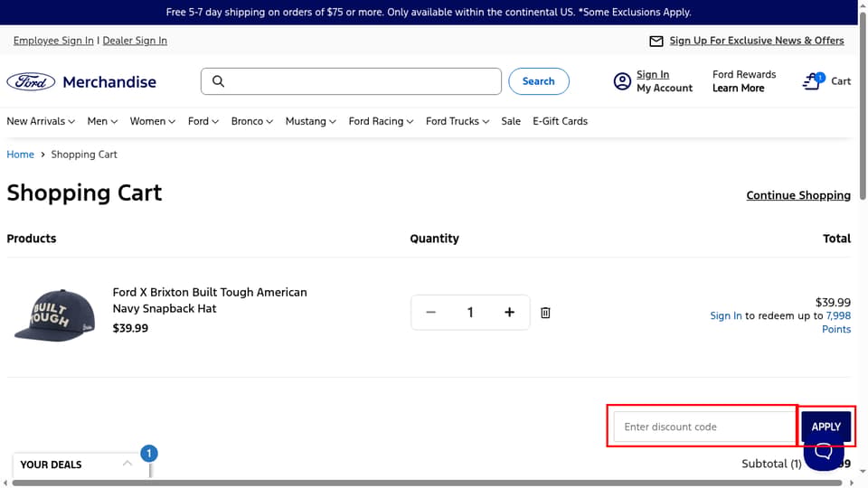868x488 pixels.
Task: Open the shopping cart icon
Action: pyautogui.click(x=813, y=80)
